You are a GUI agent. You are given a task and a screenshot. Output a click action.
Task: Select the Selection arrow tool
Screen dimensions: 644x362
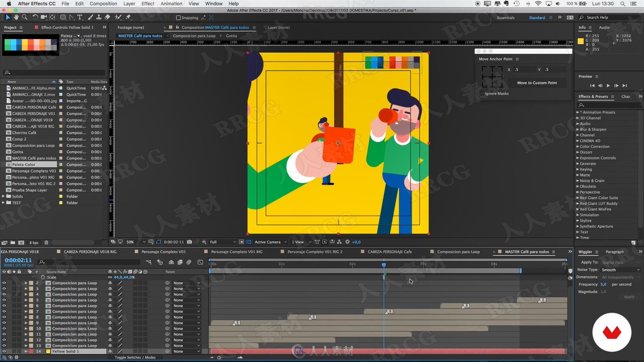click(8, 17)
